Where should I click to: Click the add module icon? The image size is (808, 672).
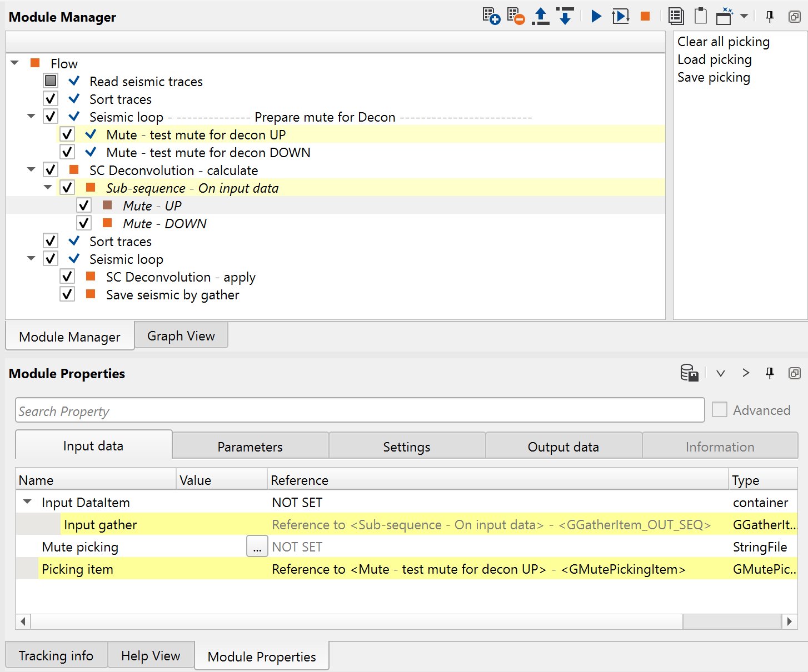(491, 16)
